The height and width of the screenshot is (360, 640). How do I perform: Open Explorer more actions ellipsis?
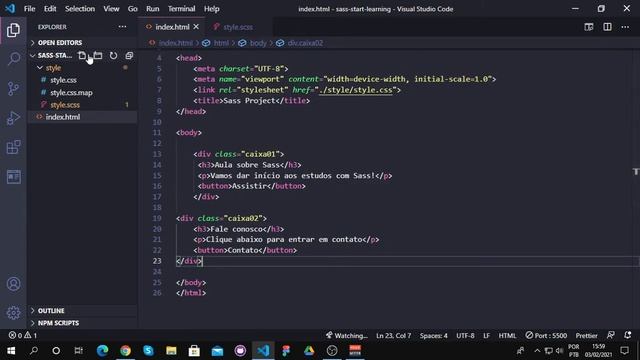coord(122,27)
